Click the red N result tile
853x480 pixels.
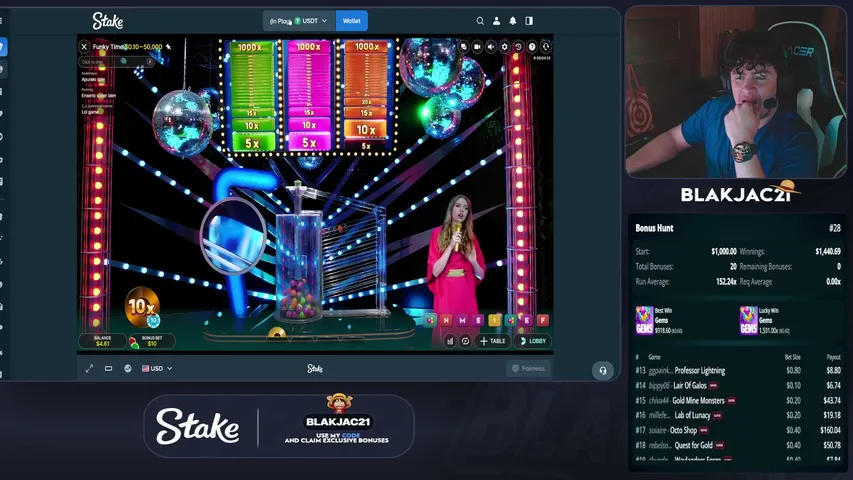[x=446, y=321]
